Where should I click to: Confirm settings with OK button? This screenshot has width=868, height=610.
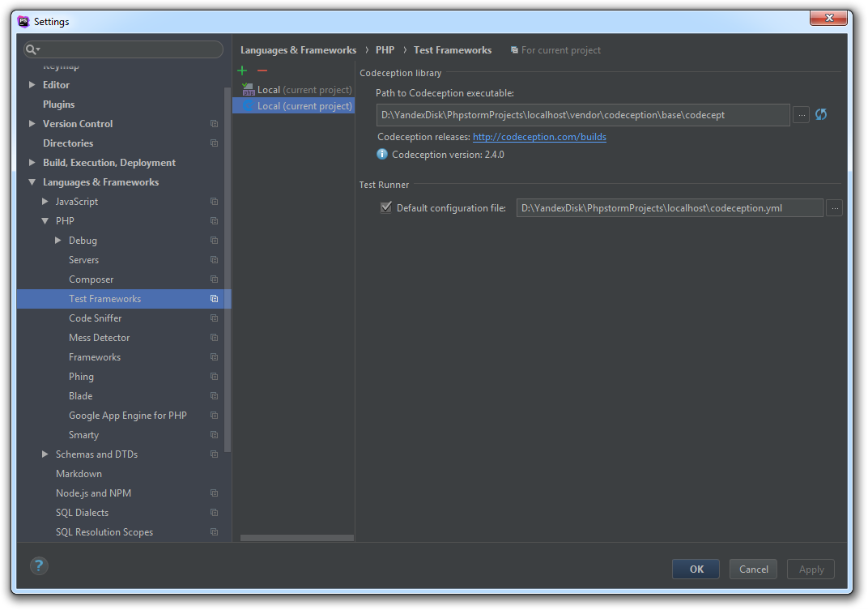coord(696,569)
